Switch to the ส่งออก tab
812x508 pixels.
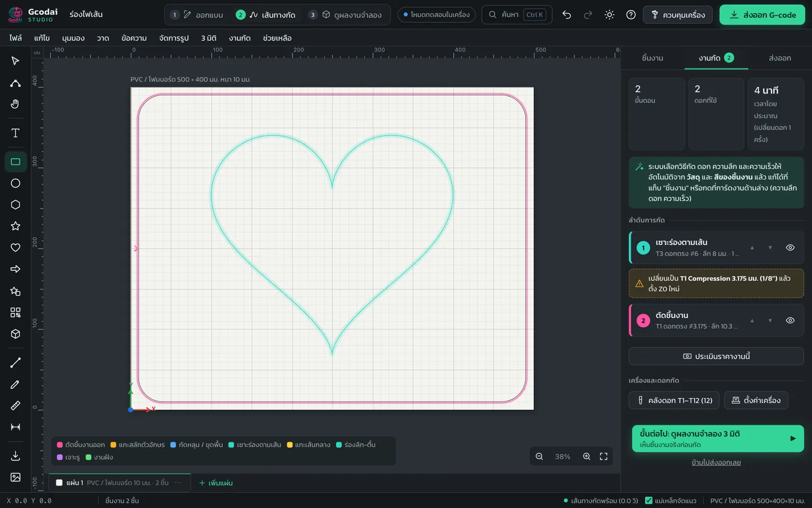pos(780,58)
